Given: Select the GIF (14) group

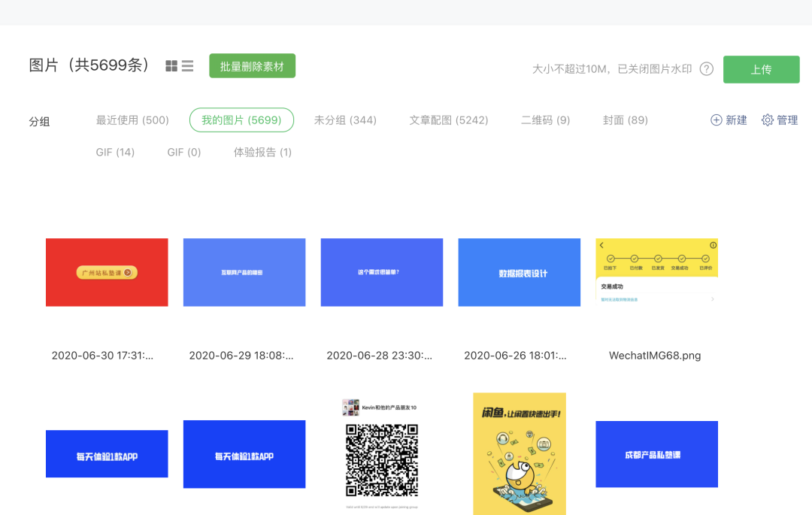Looking at the screenshot, I should (115, 152).
